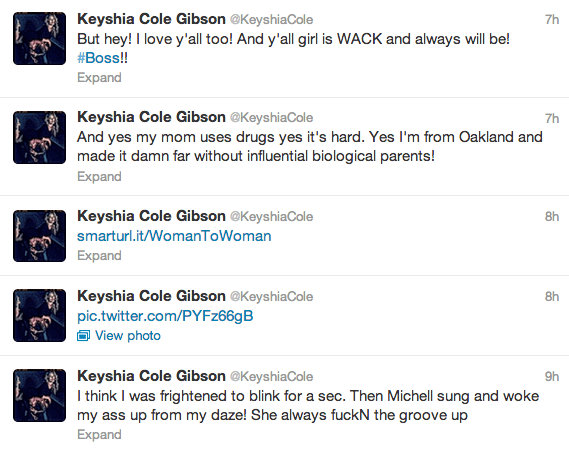Viewport: 569px width, 454px height.
Task: Click avatar on the '#Boss' tweet
Action: click(x=40, y=38)
